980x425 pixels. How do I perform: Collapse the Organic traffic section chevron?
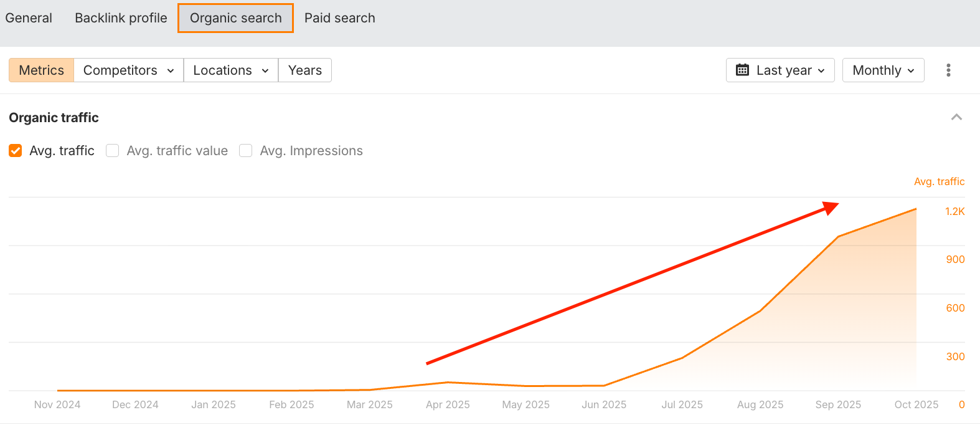click(x=956, y=117)
